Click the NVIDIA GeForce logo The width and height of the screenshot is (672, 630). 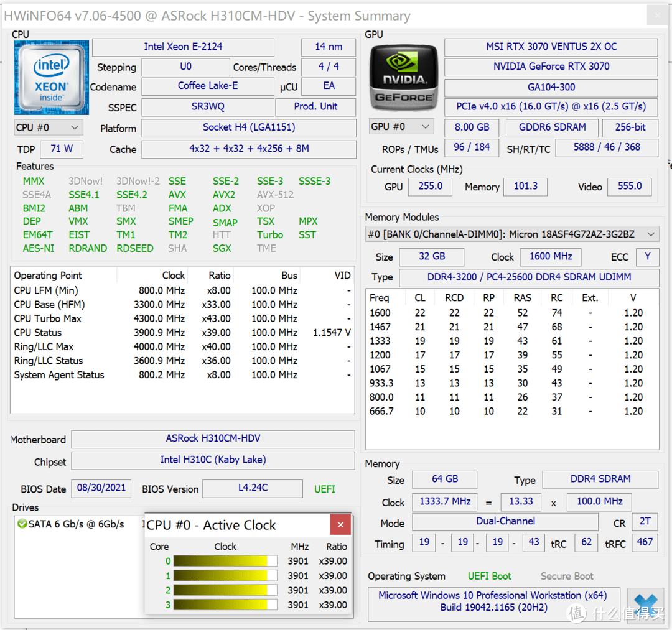[x=404, y=78]
